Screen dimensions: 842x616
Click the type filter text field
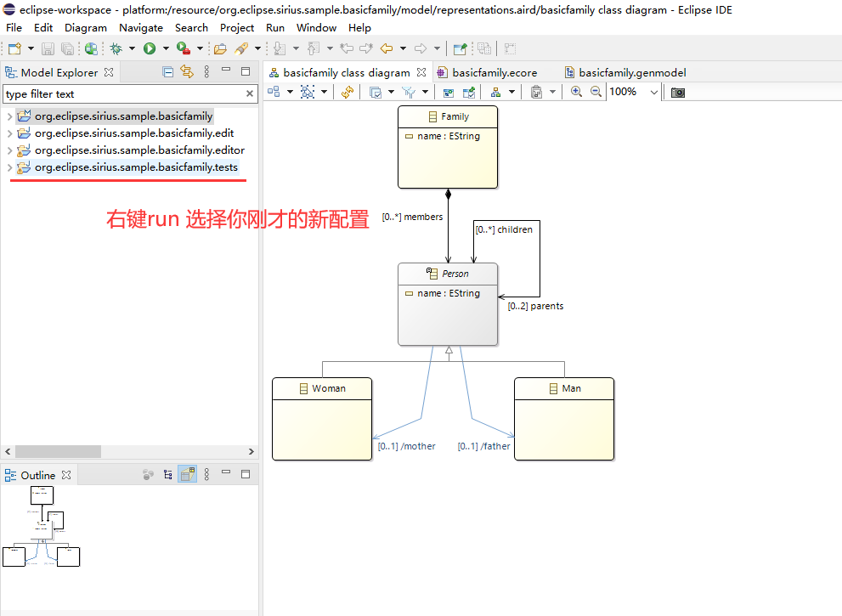[124, 94]
